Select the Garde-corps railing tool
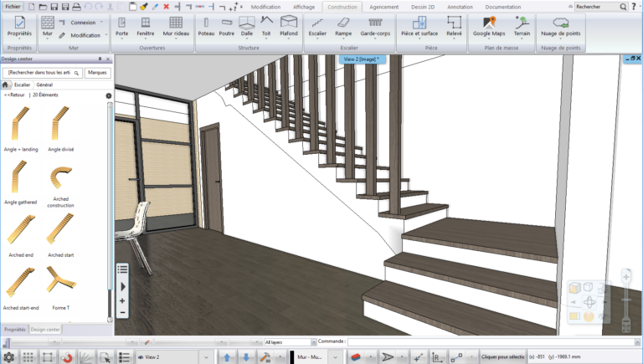 375,27
